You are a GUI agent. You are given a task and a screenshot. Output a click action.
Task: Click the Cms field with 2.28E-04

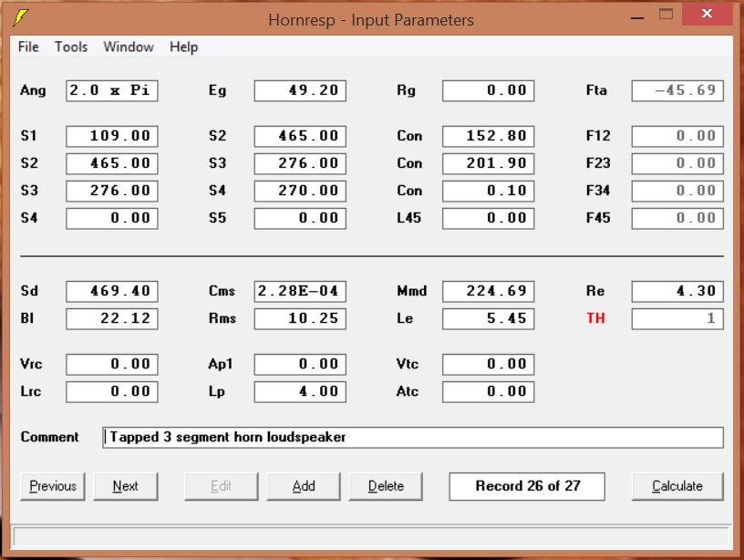300,291
